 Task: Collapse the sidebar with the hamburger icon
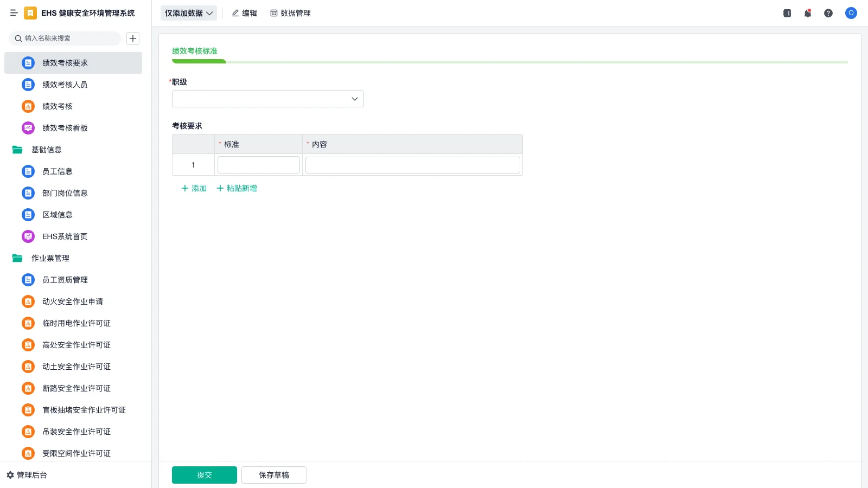tap(14, 13)
